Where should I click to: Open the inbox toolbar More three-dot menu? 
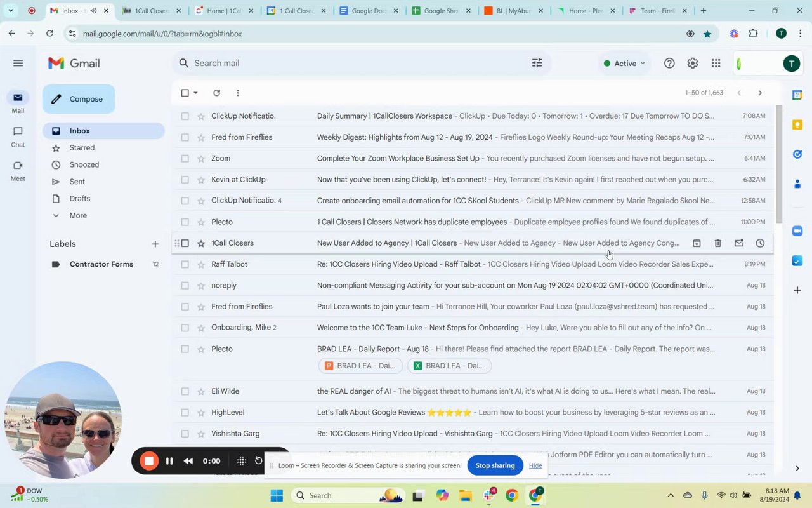[238, 93]
